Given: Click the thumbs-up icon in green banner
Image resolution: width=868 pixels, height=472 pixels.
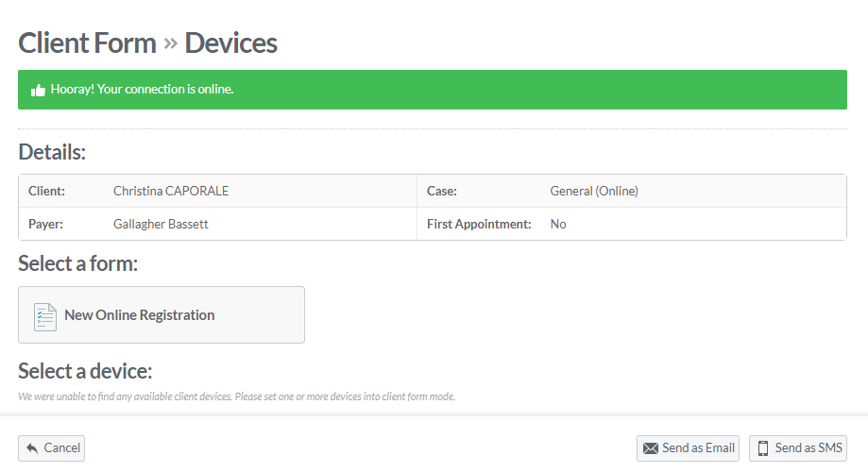Looking at the screenshot, I should tap(39, 90).
